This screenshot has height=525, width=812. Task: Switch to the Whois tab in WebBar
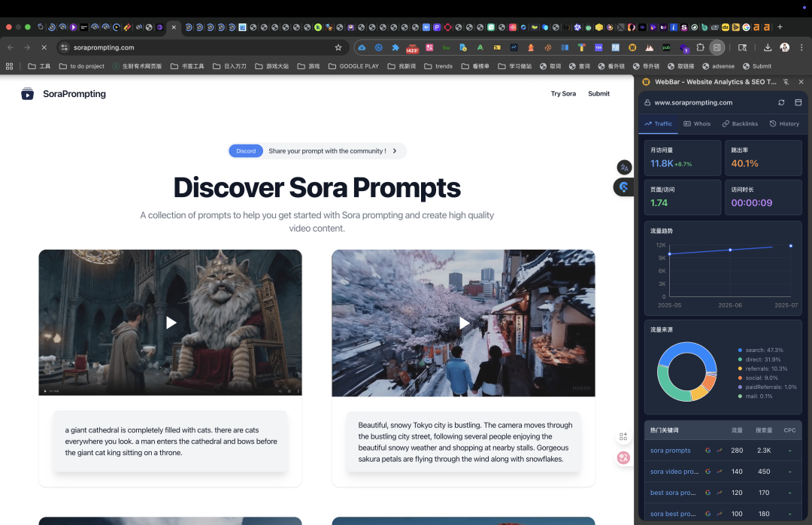(697, 124)
